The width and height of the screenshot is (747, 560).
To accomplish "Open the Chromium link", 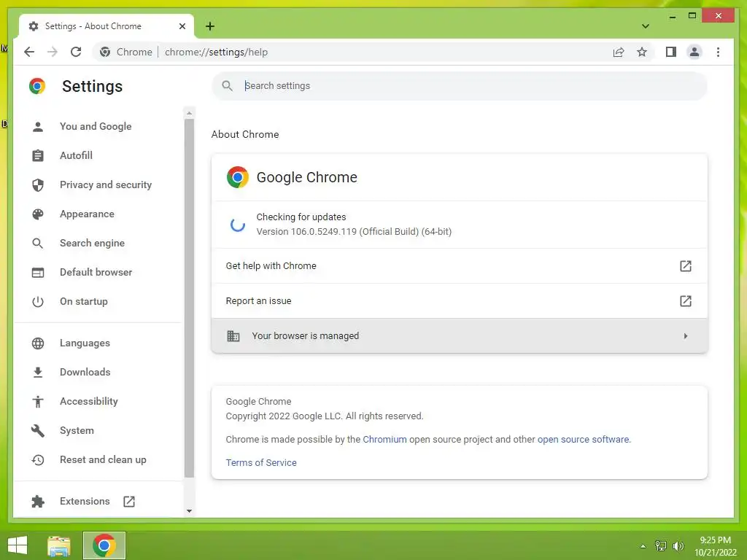I will click(x=384, y=439).
